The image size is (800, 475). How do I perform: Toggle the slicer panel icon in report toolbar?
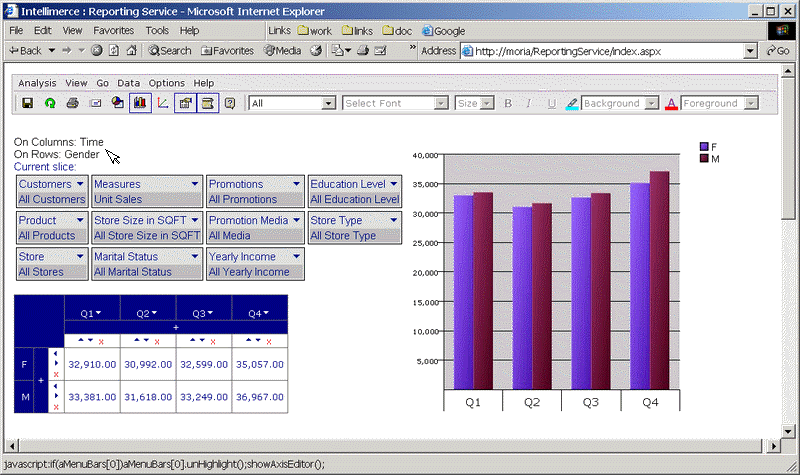[x=208, y=103]
